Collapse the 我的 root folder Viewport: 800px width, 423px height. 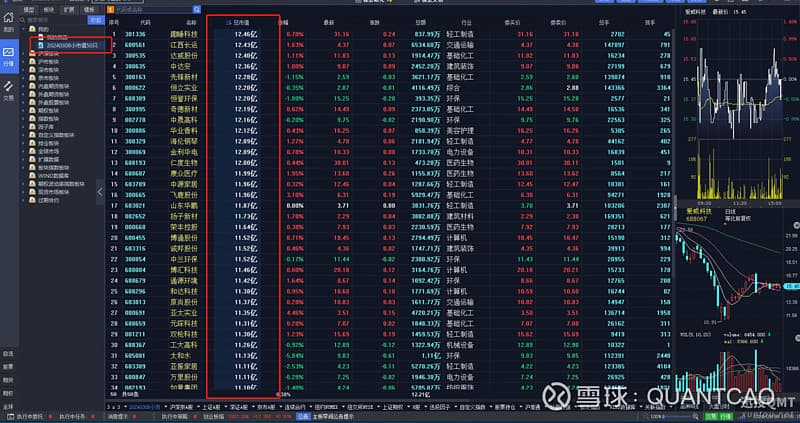pyautogui.click(x=24, y=29)
